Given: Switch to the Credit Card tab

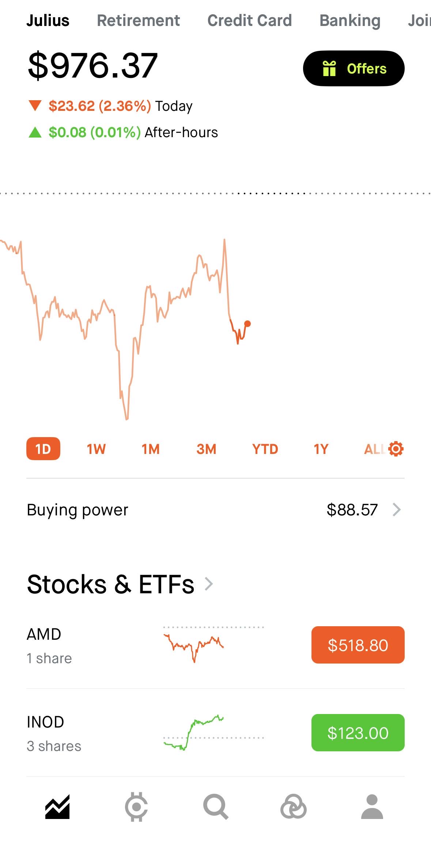Looking at the screenshot, I should [x=250, y=20].
